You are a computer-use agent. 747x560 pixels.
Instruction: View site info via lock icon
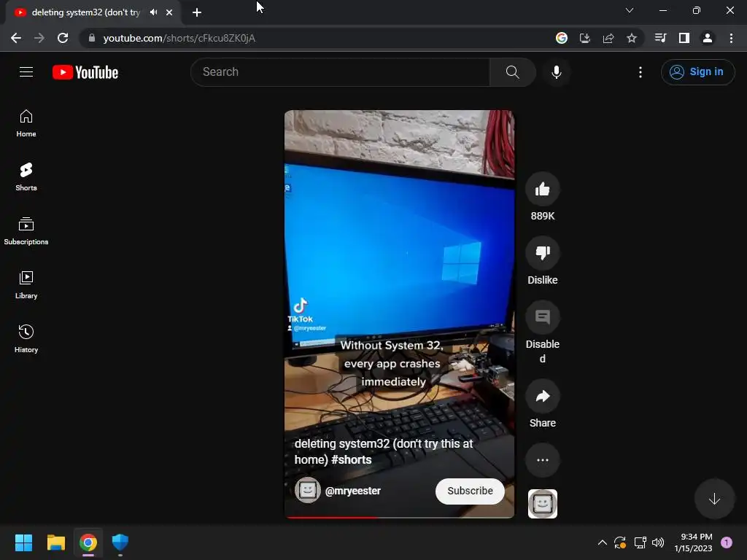coord(92,38)
